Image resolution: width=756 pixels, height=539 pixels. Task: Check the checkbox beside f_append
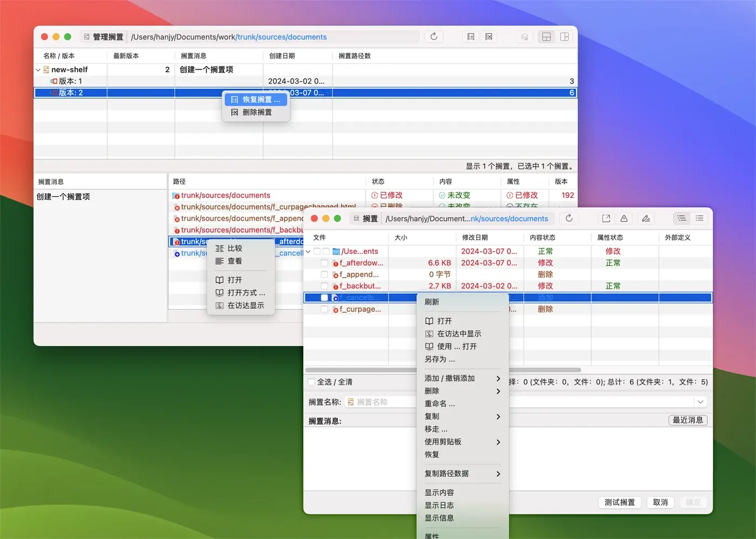[324, 274]
